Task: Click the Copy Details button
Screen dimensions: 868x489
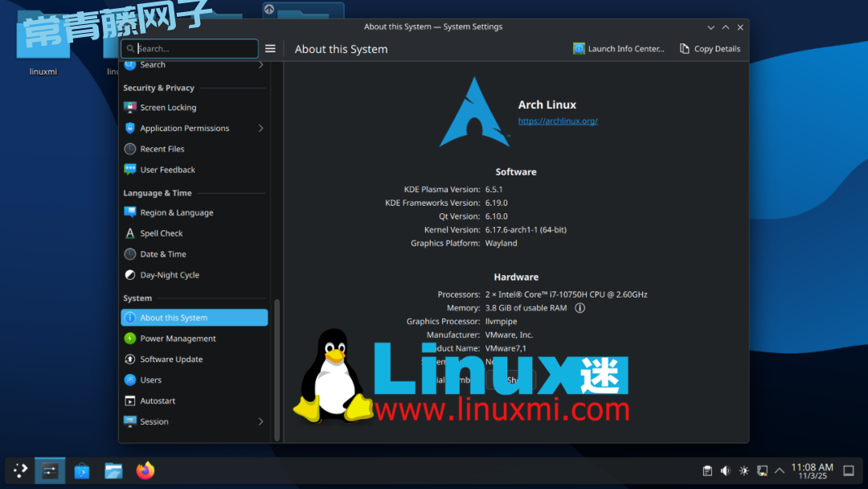Action: [x=710, y=49]
